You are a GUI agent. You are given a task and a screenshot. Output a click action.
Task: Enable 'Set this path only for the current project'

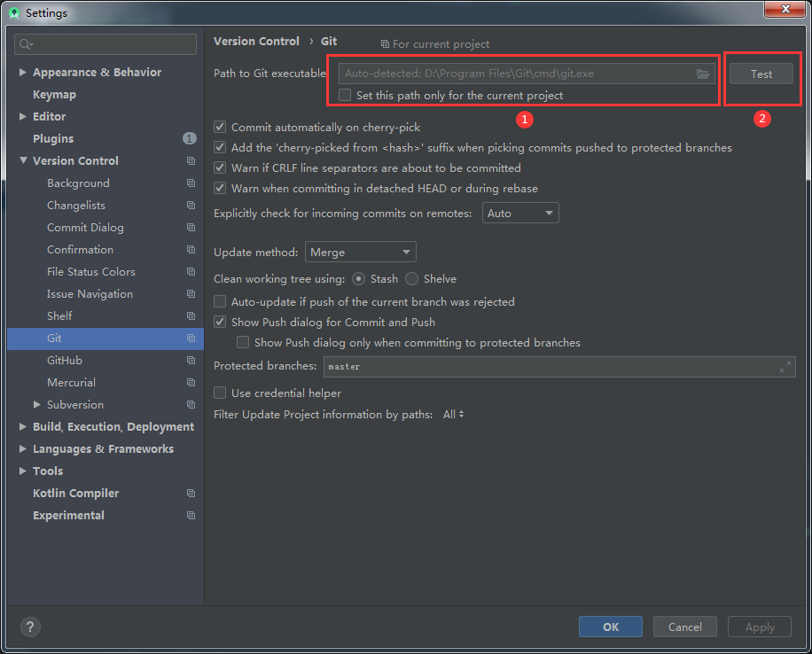click(344, 95)
